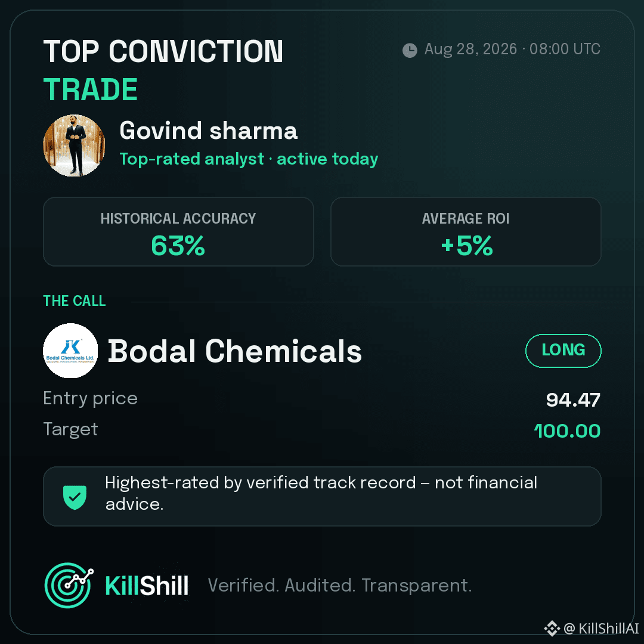Click the clock icon beside the date
This screenshot has height=644, width=644.
(410, 50)
